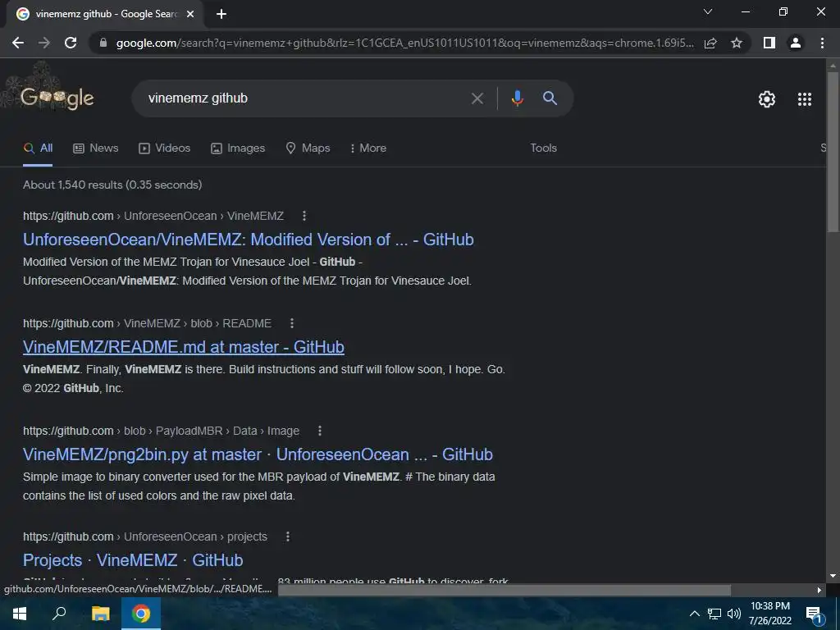Screen dimensions: 840x630
Task: Click the vertical page scrollbar thumb
Action: [833, 152]
